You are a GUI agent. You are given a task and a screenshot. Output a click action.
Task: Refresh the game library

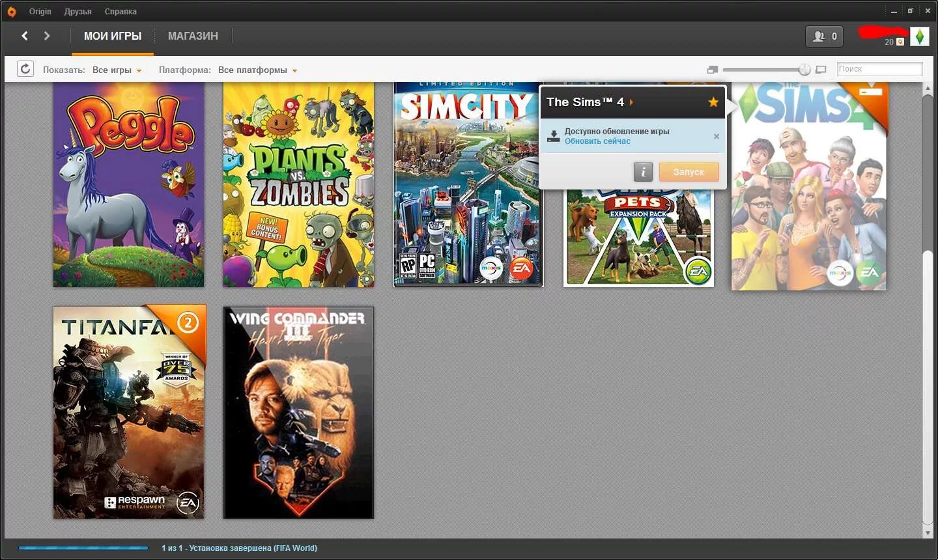pyautogui.click(x=25, y=69)
